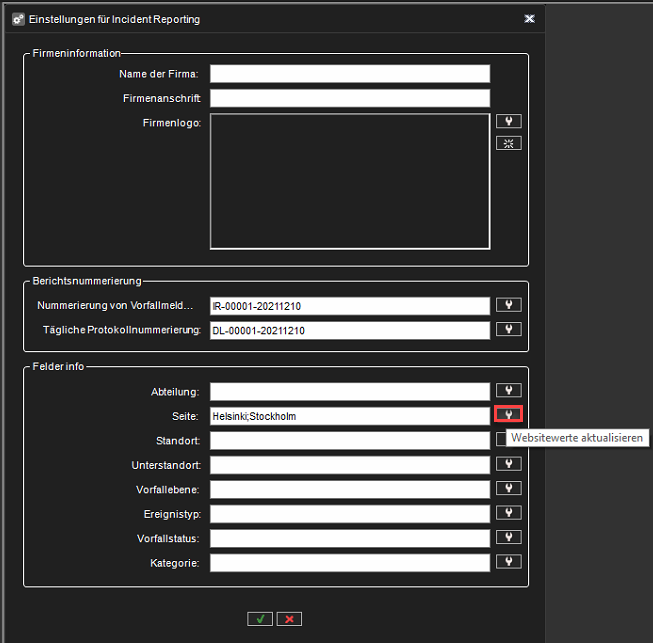Confirm settings with green checkmark button
This screenshot has height=643, width=653.
260,619
